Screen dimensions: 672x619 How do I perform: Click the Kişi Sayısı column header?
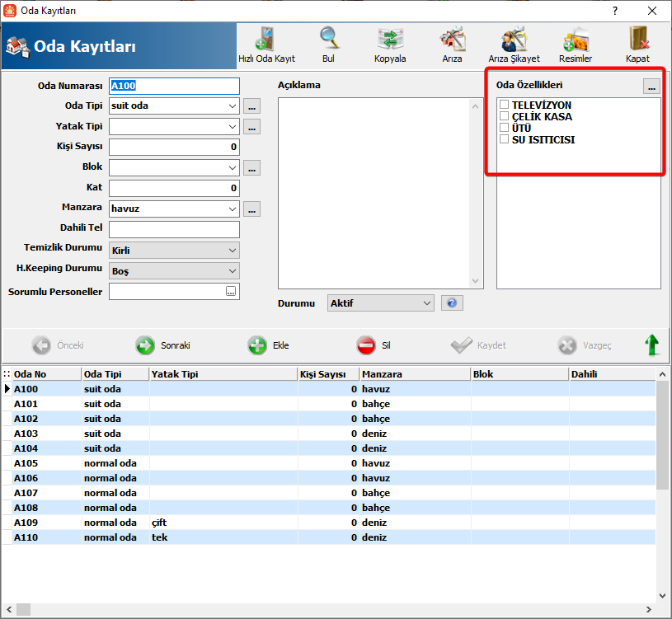(x=329, y=374)
